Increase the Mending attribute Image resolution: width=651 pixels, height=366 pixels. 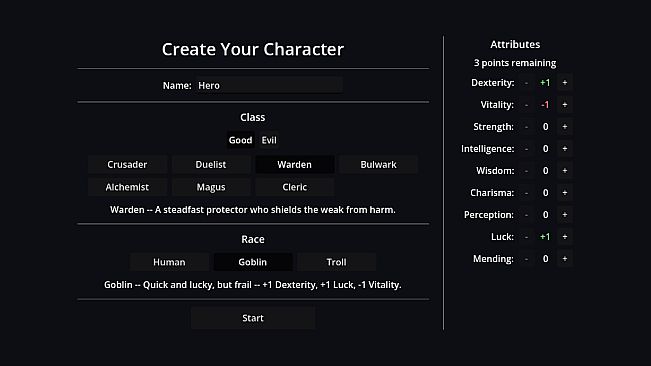[x=565, y=259]
